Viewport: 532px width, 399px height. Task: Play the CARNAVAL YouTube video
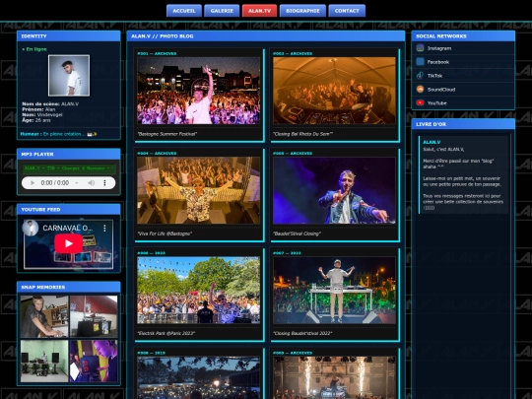coord(69,243)
